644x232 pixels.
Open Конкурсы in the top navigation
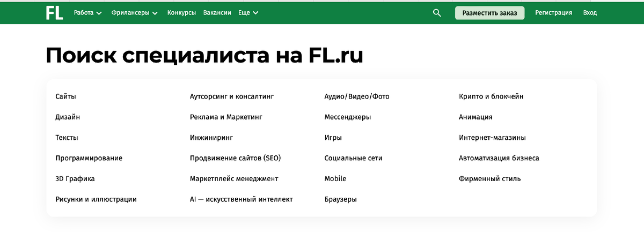point(181,13)
